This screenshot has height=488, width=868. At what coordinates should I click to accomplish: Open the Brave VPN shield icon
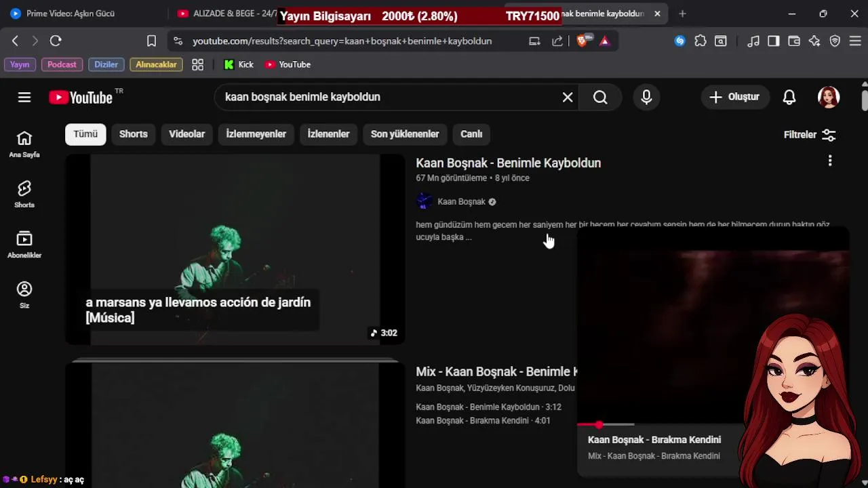click(835, 41)
